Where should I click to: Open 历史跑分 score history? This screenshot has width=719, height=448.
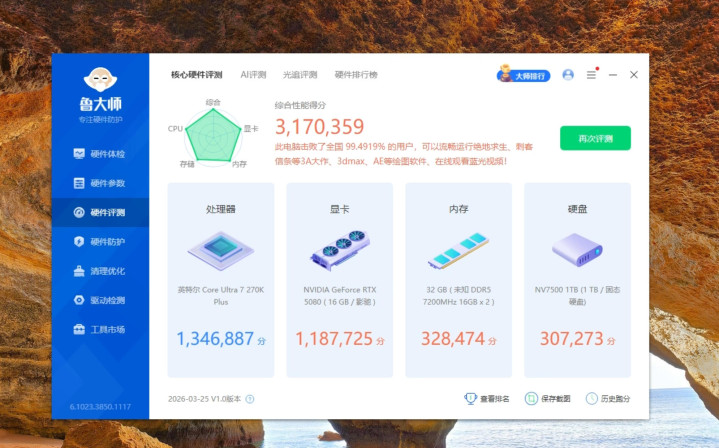pyautogui.click(x=608, y=398)
